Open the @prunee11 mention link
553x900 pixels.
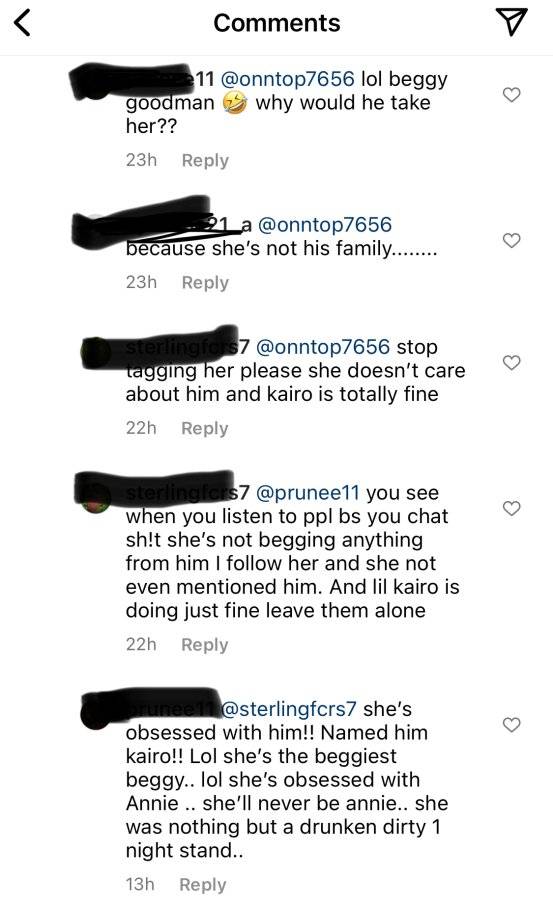point(307,492)
